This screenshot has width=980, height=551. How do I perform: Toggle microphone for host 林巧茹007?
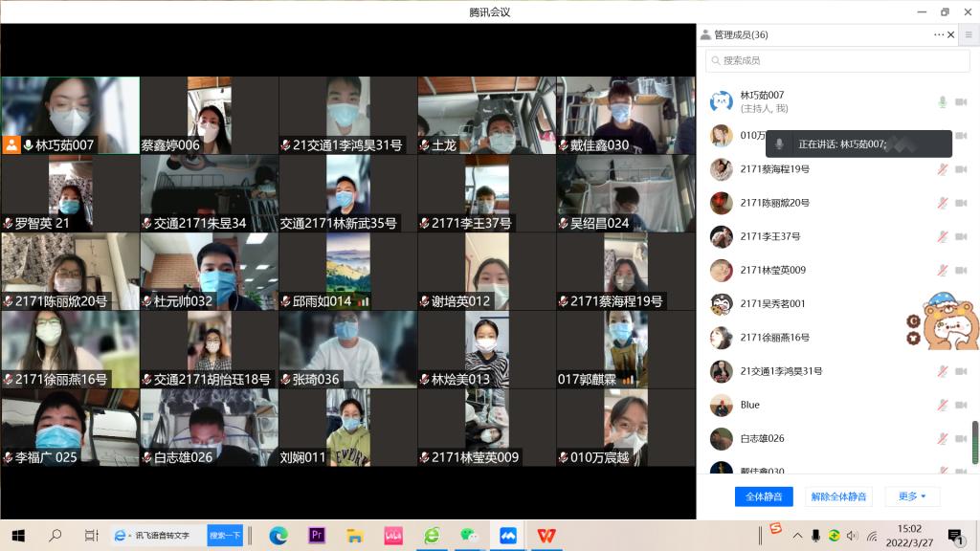(942, 102)
